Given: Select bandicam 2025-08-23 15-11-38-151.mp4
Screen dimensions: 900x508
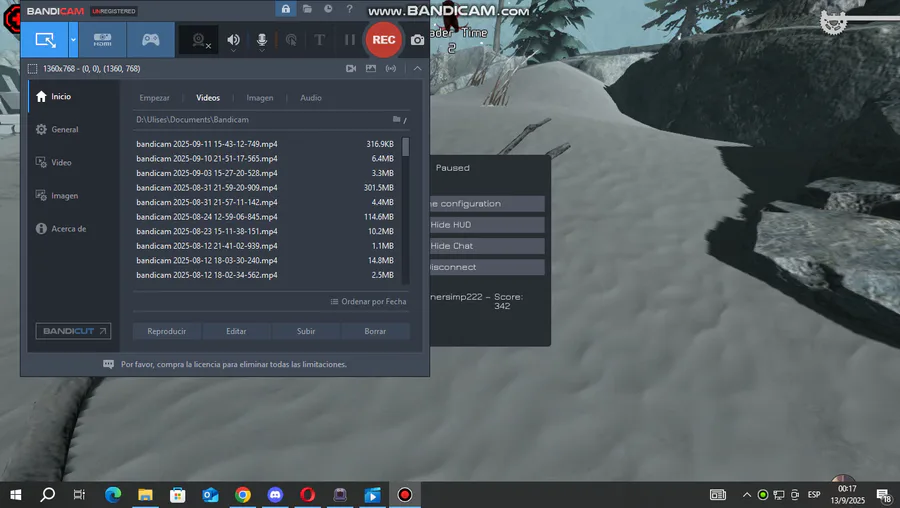Looking at the screenshot, I should [x=265, y=231].
